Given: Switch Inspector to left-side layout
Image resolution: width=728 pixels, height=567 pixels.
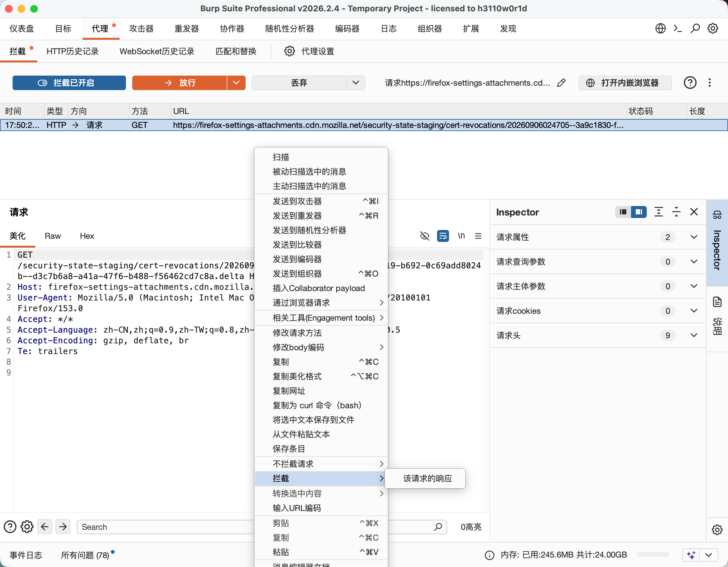Looking at the screenshot, I should coord(623,212).
